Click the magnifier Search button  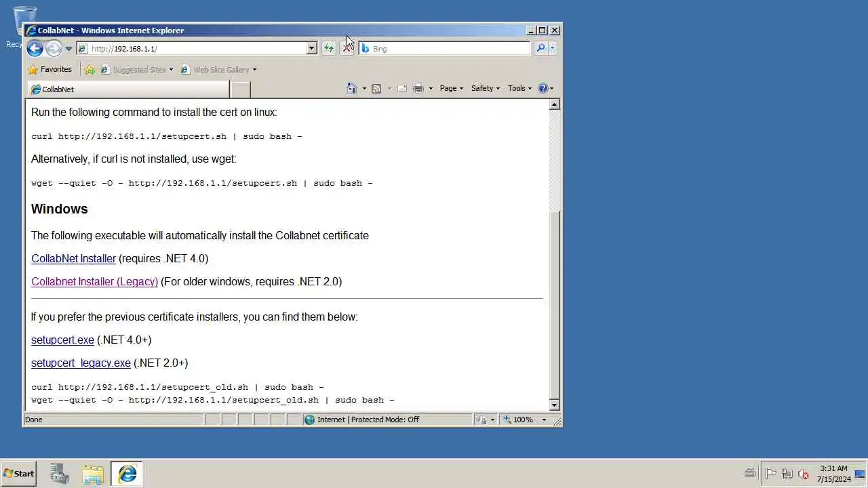click(540, 48)
